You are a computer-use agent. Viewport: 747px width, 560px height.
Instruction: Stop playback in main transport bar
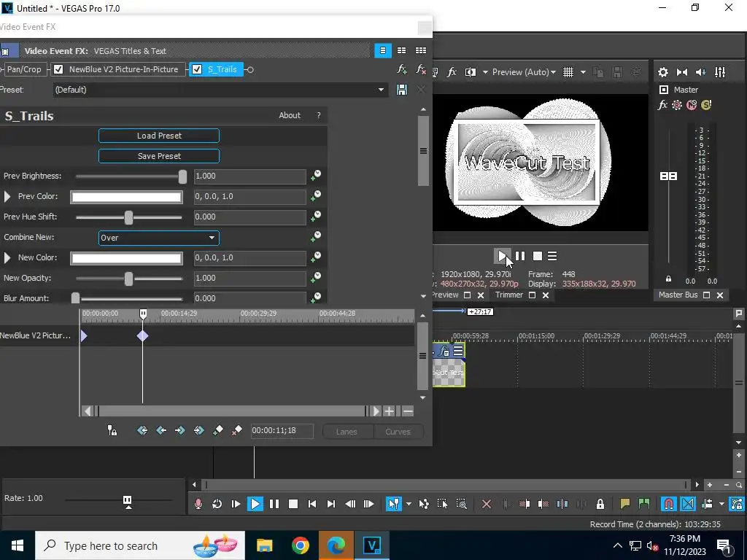pyautogui.click(x=293, y=504)
